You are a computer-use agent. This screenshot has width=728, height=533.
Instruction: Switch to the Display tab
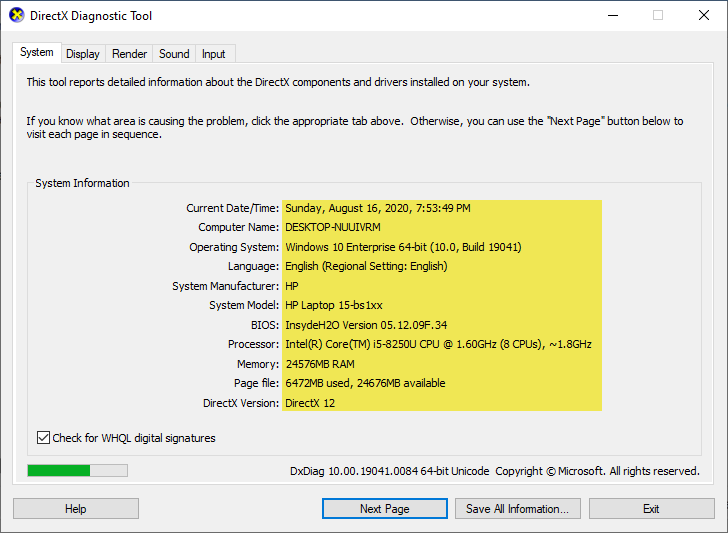(83, 54)
